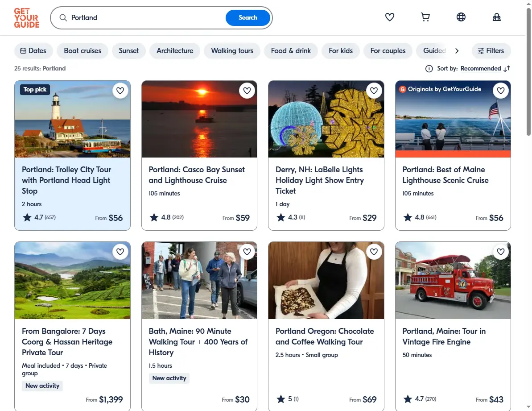Click the red sunset cruise thumbnail
Screen dimensions: 532x411
pyautogui.click(x=199, y=119)
